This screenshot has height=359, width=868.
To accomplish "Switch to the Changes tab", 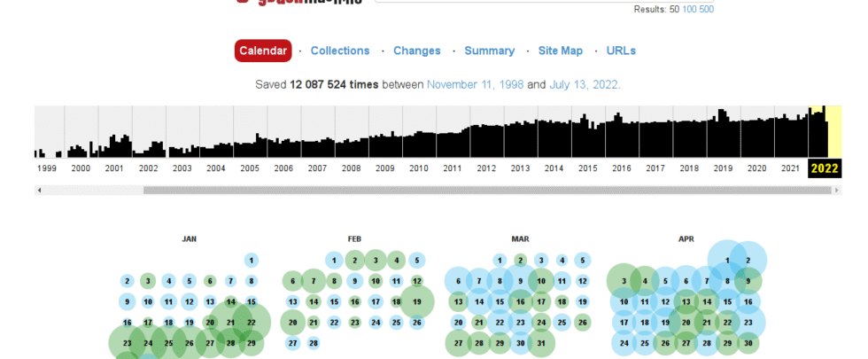I will pos(416,51).
